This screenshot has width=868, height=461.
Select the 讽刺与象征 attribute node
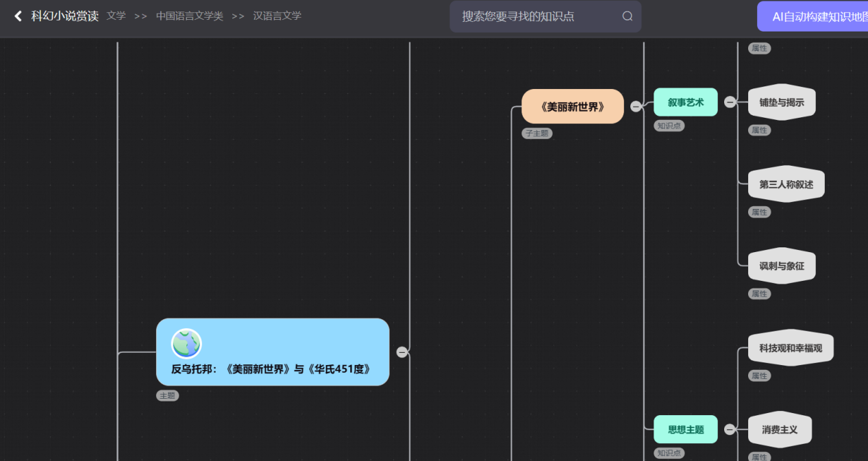tap(781, 266)
